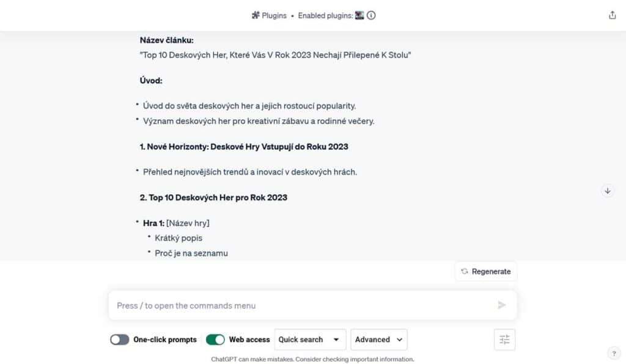Click the 'One-click prompts' text label
This screenshot has width=626, height=364.
165,340
